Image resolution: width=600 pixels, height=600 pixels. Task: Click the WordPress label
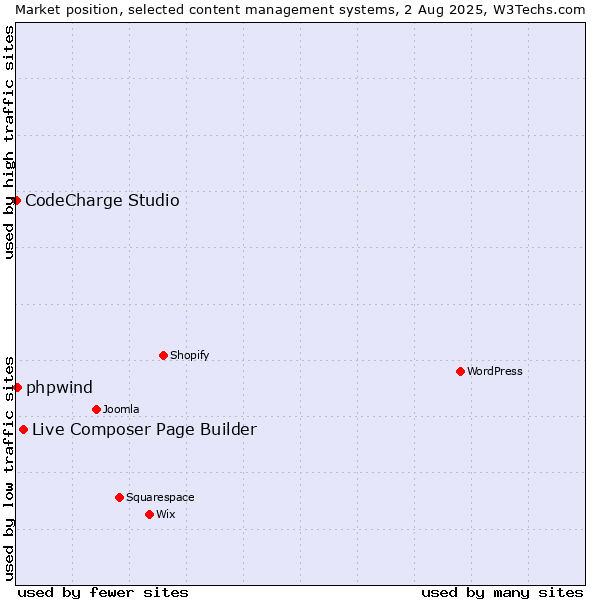[x=495, y=372]
